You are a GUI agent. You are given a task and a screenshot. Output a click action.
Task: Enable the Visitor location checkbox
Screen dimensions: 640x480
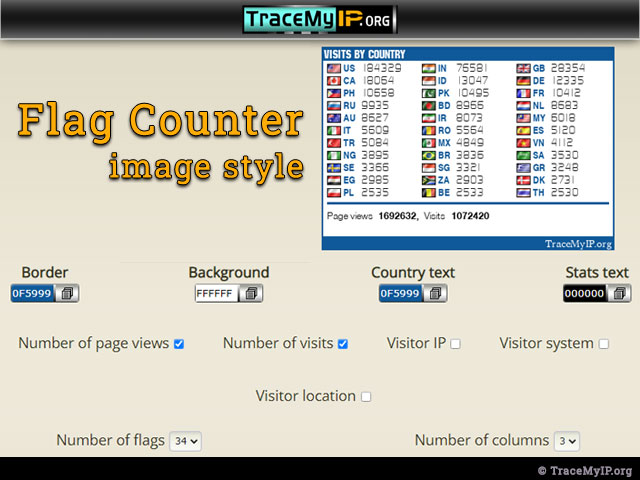click(366, 397)
